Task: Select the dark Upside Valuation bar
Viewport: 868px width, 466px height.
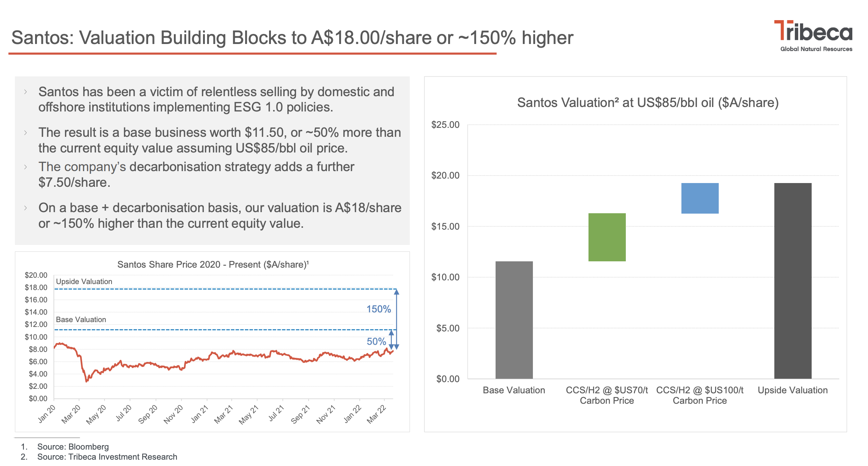Action: coord(793,281)
